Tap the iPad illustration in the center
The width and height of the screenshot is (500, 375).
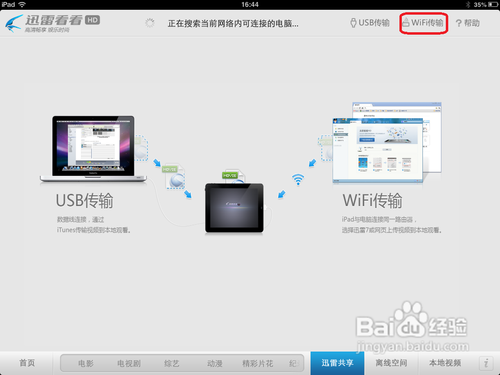click(x=234, y=208)
